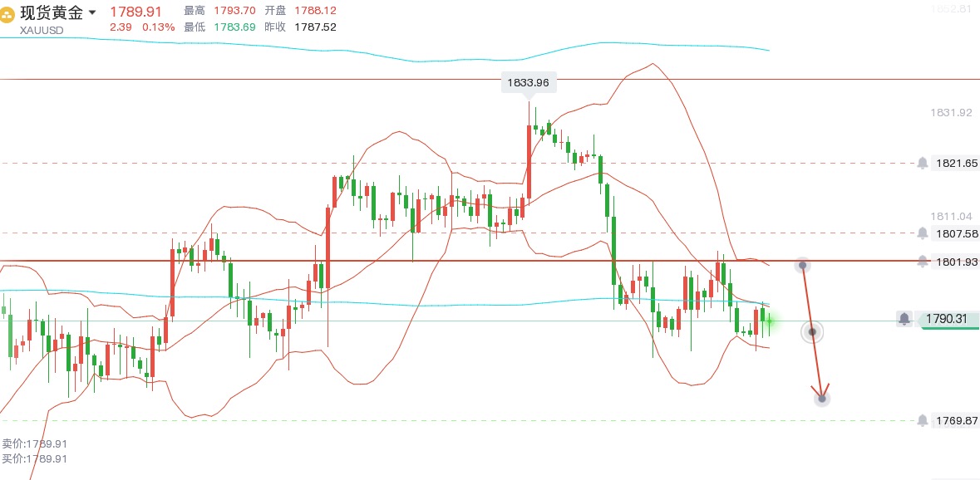Click the 1833.96 high price callout
Screen dimensions: 980x480
(x=529, y=82)
